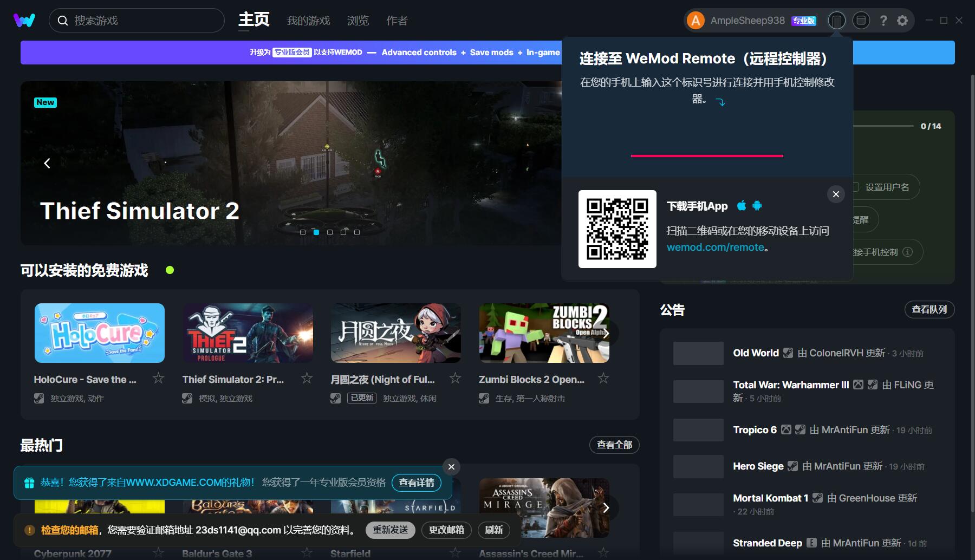
Task: Select second carousel dot indicator
Action: click(316, 232)
